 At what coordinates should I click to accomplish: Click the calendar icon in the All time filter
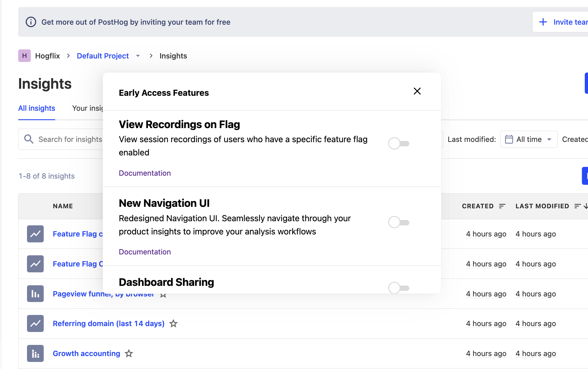pos(509,139)
